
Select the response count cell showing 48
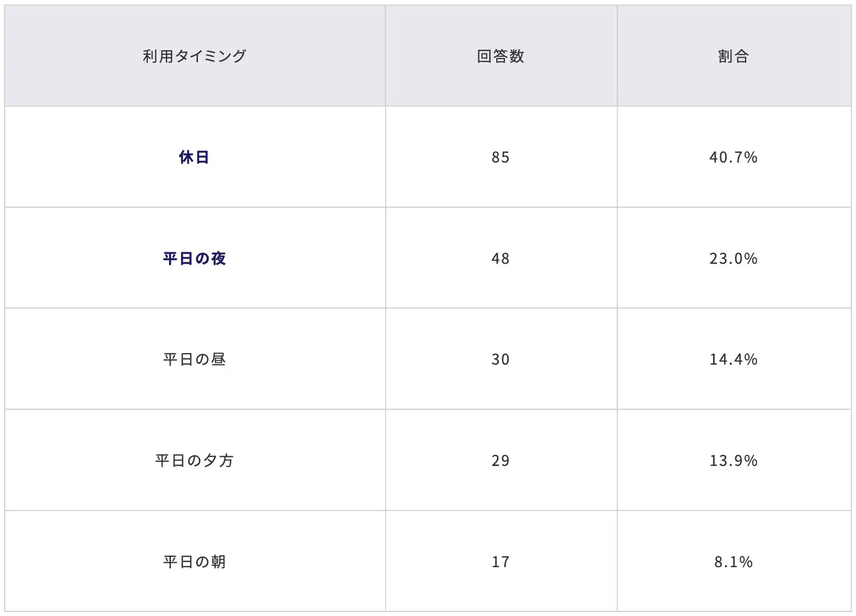point(500,258)
